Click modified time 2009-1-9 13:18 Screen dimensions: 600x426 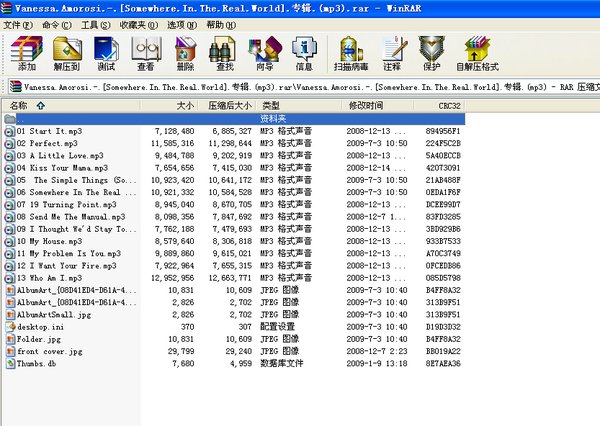[377, 364]
